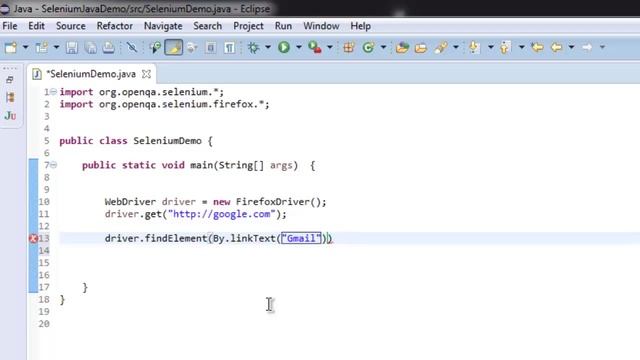The image size is (640, 360).
Task: Toggle Show Whitespace Characters pilcrow icon
Action: coord(229,48)
